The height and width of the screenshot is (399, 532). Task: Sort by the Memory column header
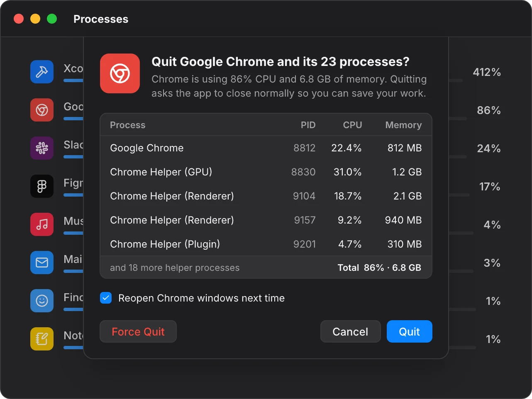[403, 125]
